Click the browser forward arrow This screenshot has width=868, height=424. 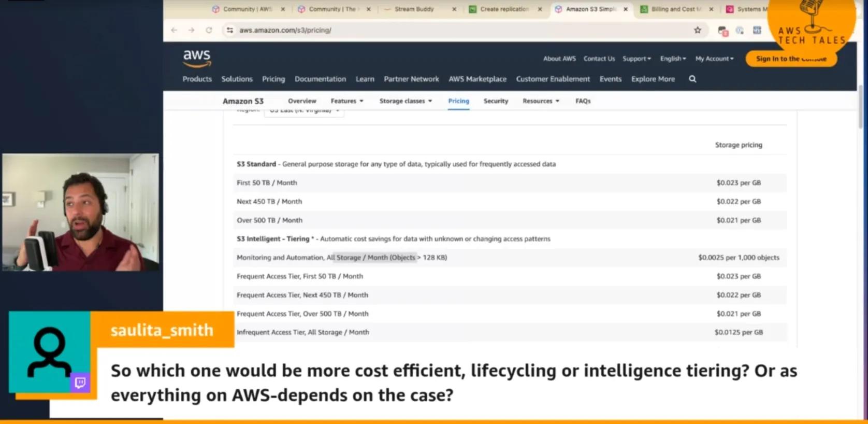192,30
